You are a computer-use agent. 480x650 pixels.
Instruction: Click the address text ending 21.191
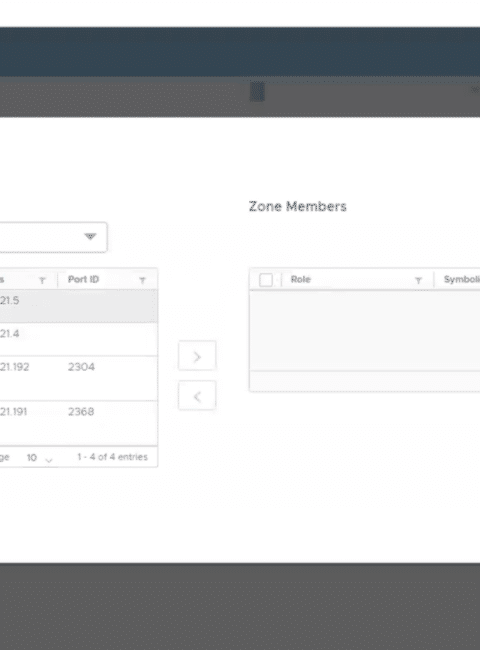tap(14, 412)
